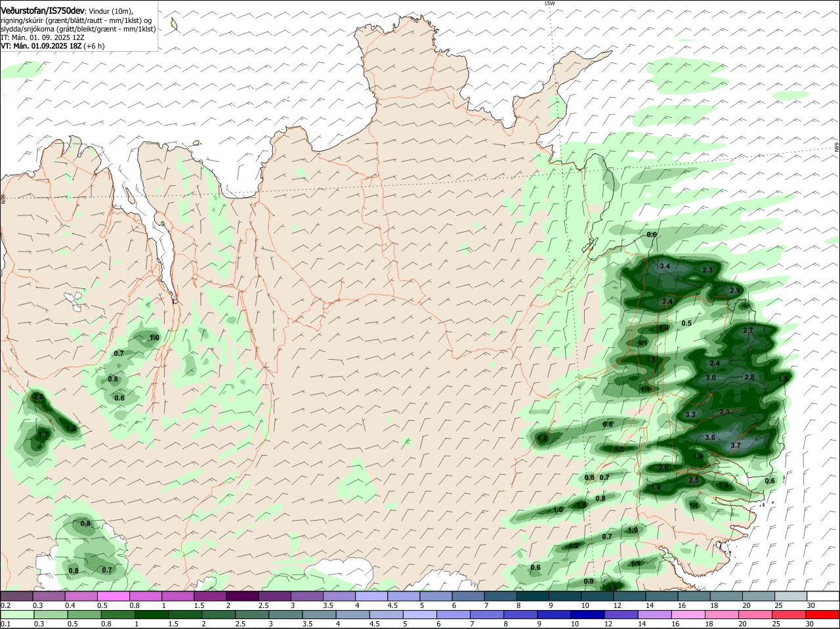Click the 3.7 precipitation value on the map
Image resolution: width=840 pixels, height=629 pixels.
pyautogui.click(x=735, y=445)
